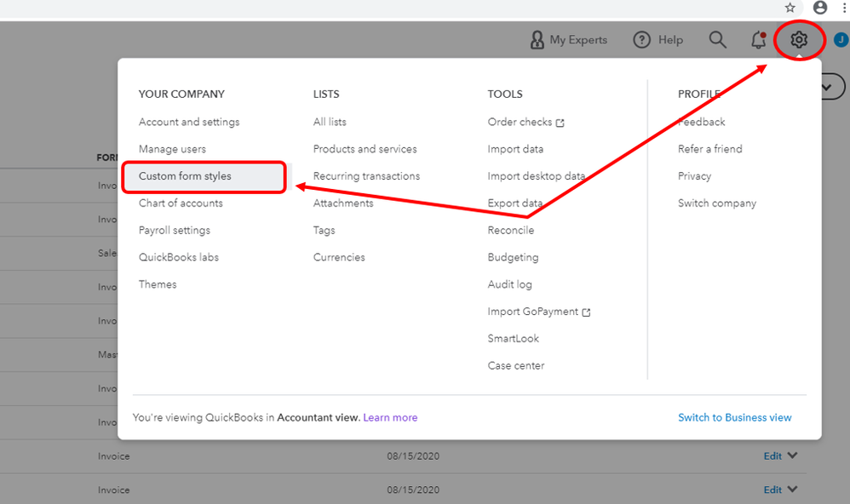Select Recurring transactions
850x504 pixels.
pyautogui.click(x=366, y=176)
